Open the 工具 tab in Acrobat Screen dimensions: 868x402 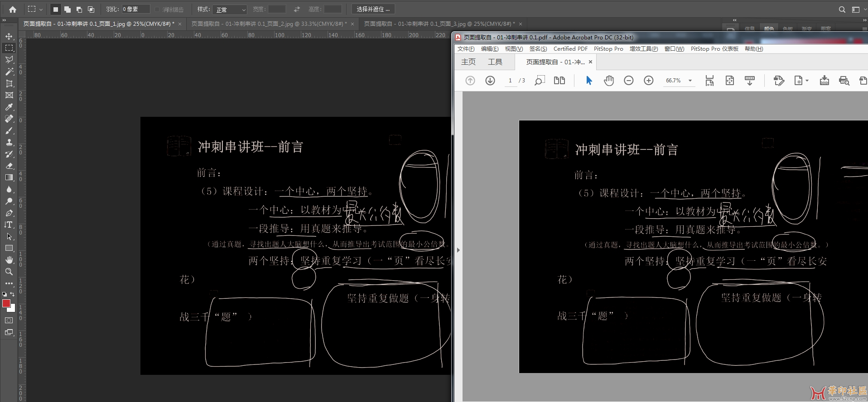pos(495,62)
